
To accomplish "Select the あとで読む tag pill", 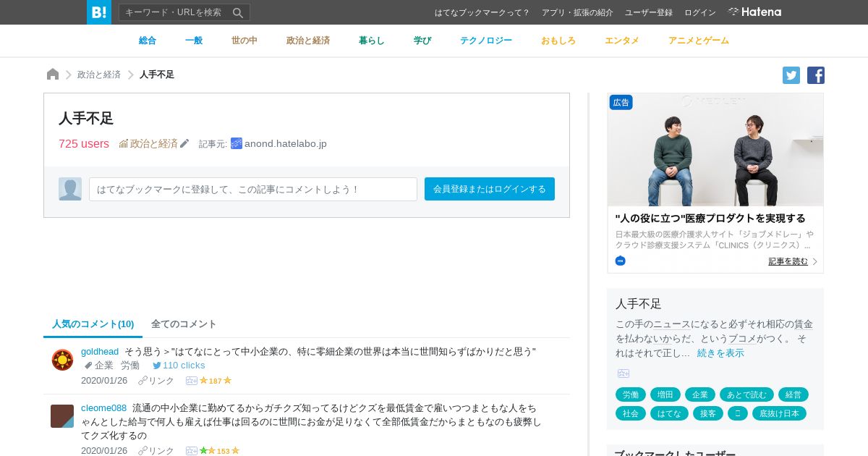I will [746, 394].
